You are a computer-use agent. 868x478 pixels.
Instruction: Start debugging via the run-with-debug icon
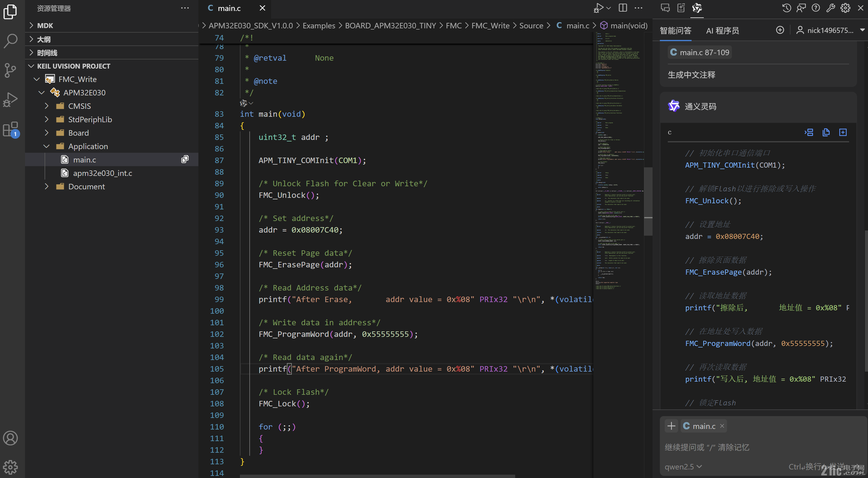coord(599,8)
